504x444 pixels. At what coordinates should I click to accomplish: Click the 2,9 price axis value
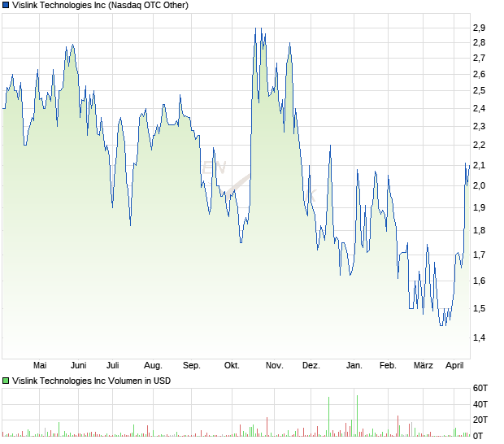(x=479, y=28)
